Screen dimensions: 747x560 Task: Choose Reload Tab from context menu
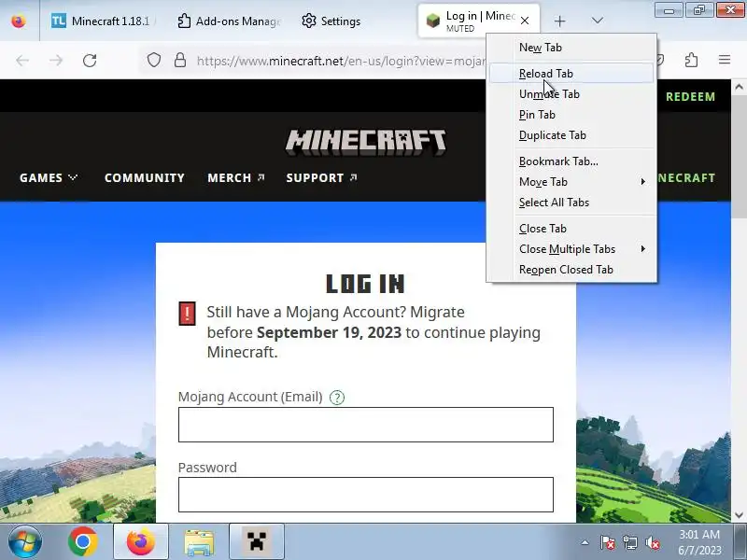coord(571,74)
